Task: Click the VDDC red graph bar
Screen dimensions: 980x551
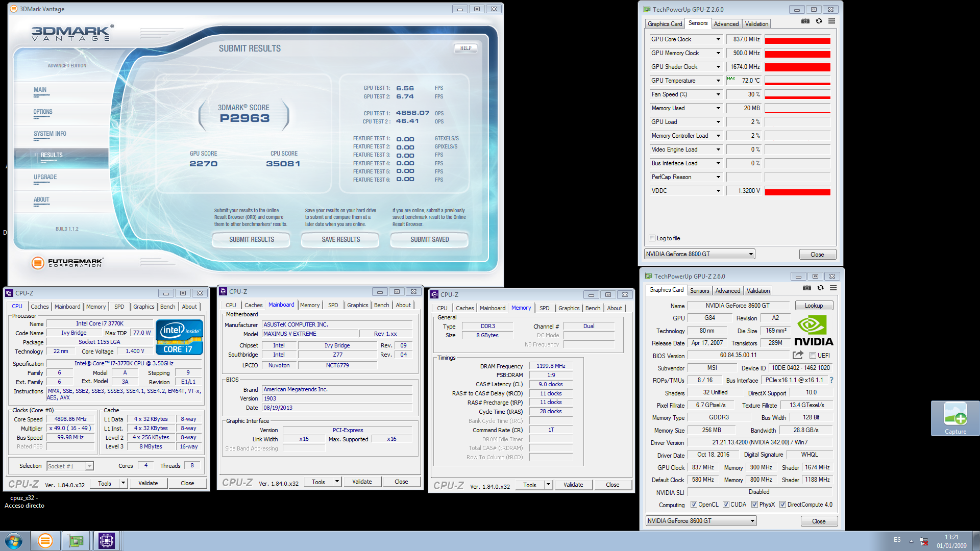Action: [x=797, y=192]
